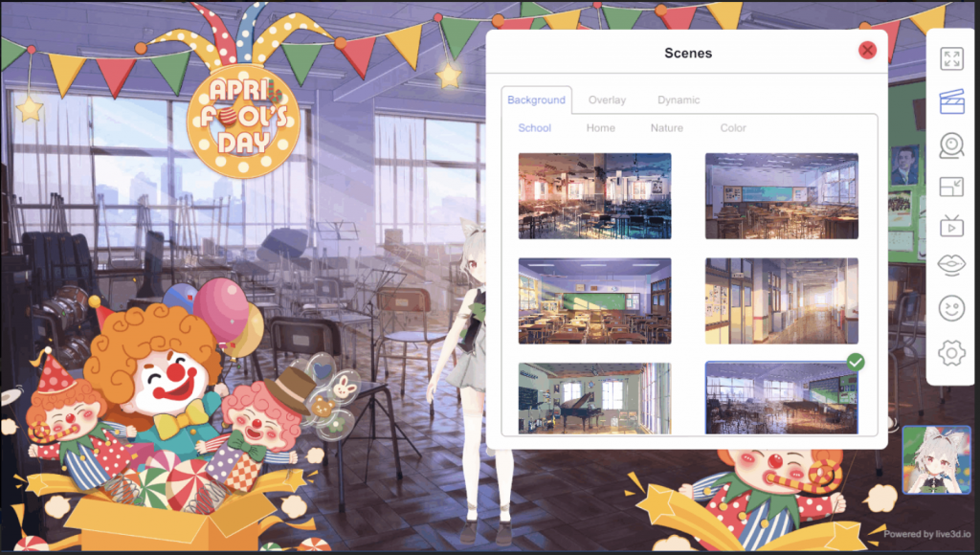Choose the currently selected band room thumbnail
Screen dimensions: 980x555
point(781,398)
